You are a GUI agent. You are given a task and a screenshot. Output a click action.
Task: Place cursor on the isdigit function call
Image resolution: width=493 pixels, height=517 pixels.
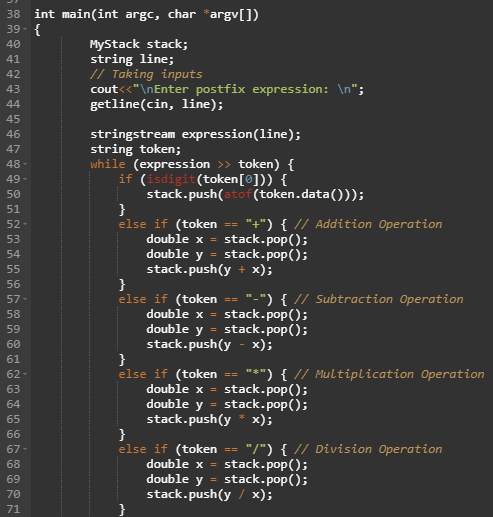(171, 179)
